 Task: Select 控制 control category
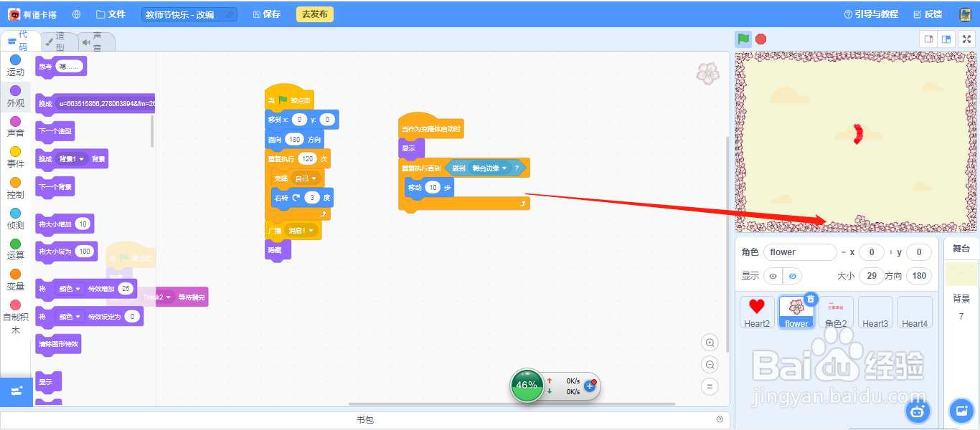[x=16, y=188]
